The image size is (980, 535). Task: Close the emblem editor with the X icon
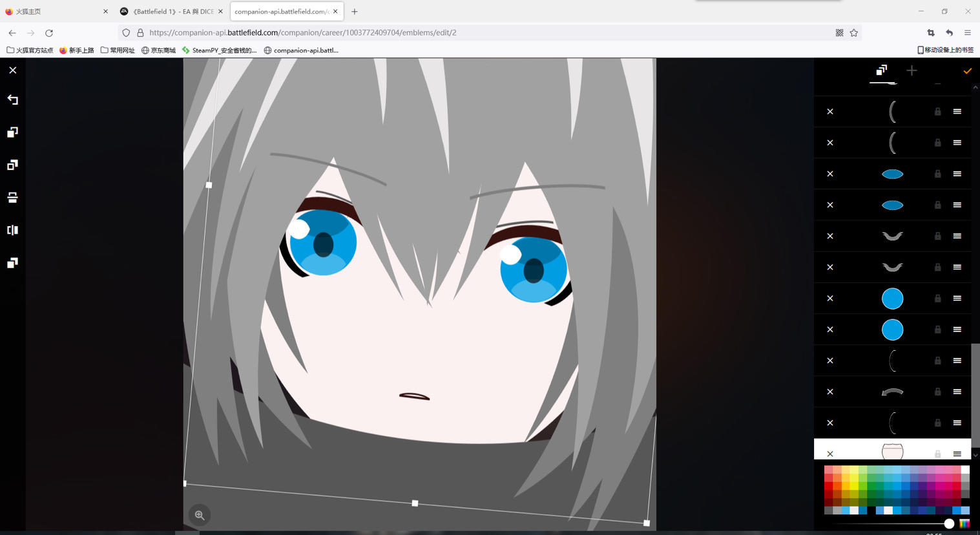pyautogui.click(x=13, y=70)
